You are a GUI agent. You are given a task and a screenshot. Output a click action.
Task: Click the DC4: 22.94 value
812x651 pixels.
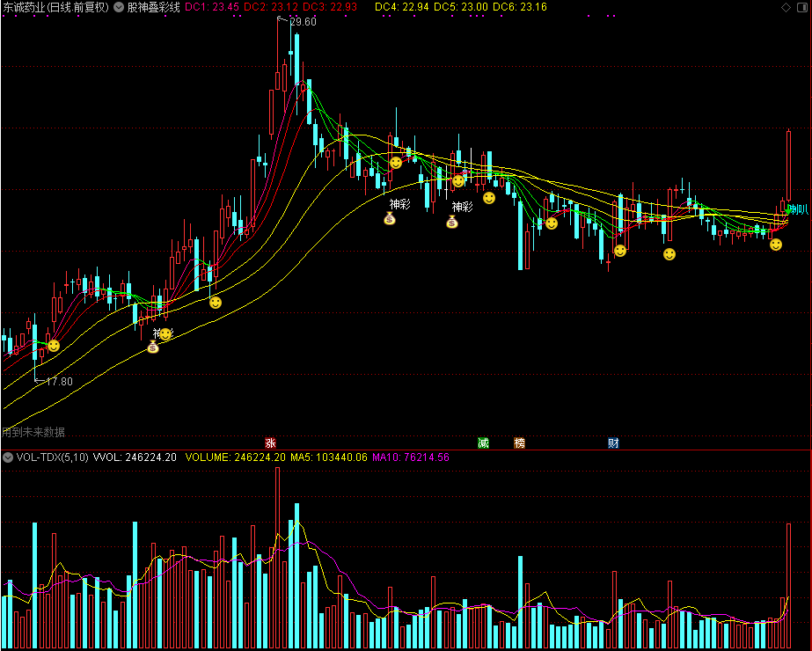tap(402, 7)
